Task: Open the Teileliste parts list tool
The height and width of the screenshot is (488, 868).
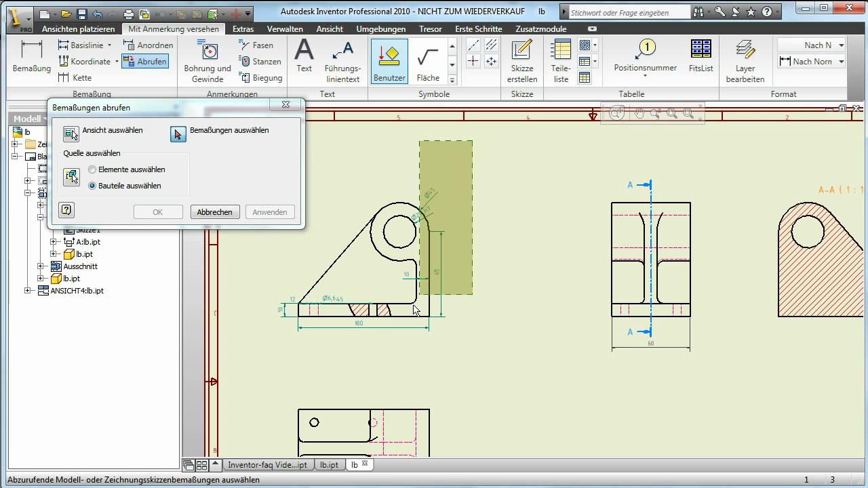Action: [561, 61]
